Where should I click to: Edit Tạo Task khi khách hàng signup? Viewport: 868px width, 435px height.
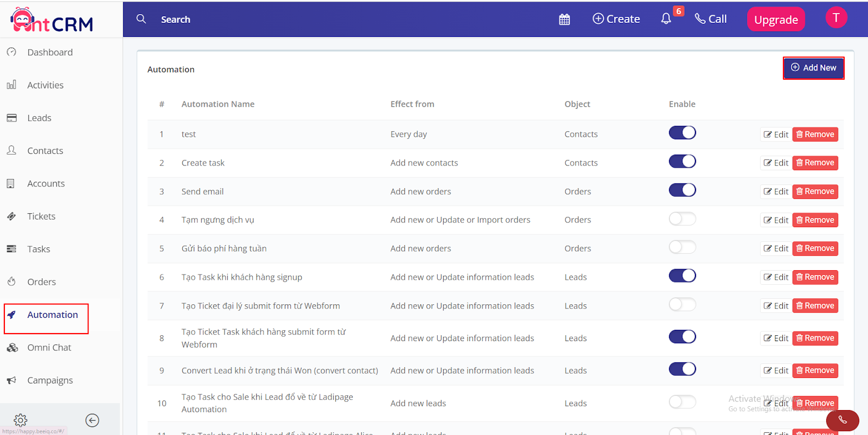pos(776,277)
